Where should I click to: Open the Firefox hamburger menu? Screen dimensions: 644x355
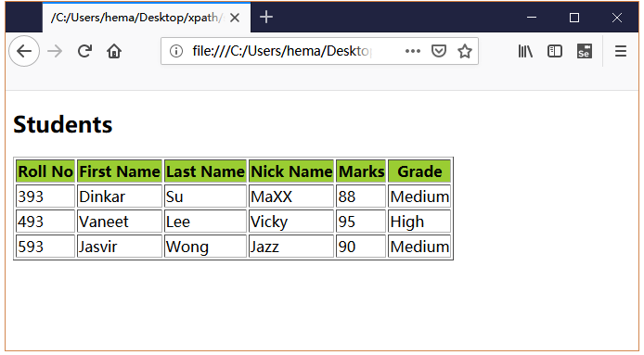[621, 51]
